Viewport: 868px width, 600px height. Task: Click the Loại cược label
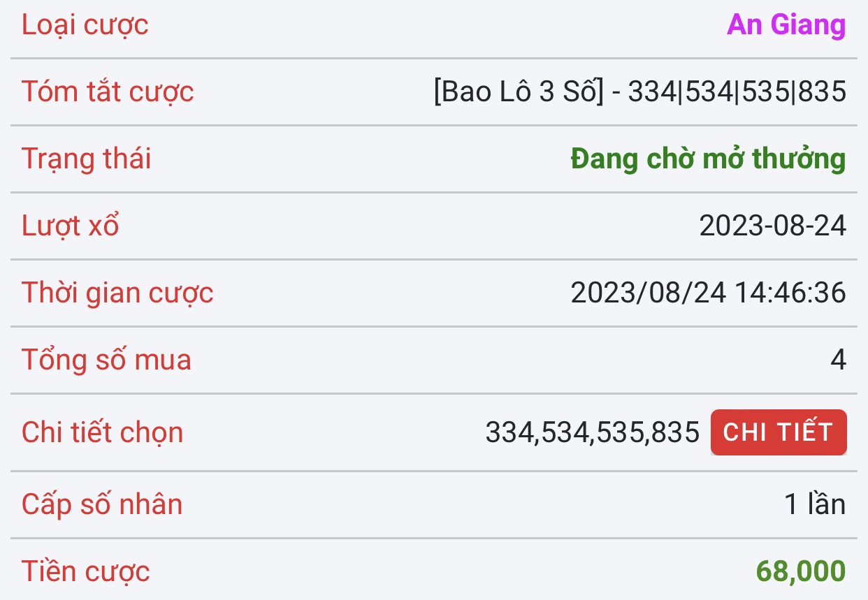[x=85, y=25]
